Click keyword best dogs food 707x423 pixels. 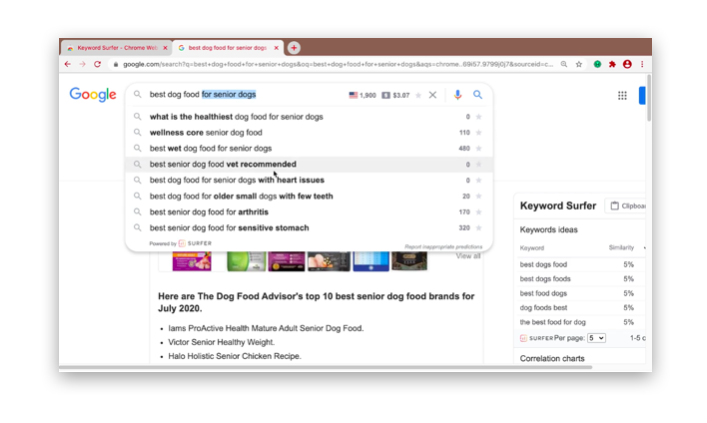[543, 264]
